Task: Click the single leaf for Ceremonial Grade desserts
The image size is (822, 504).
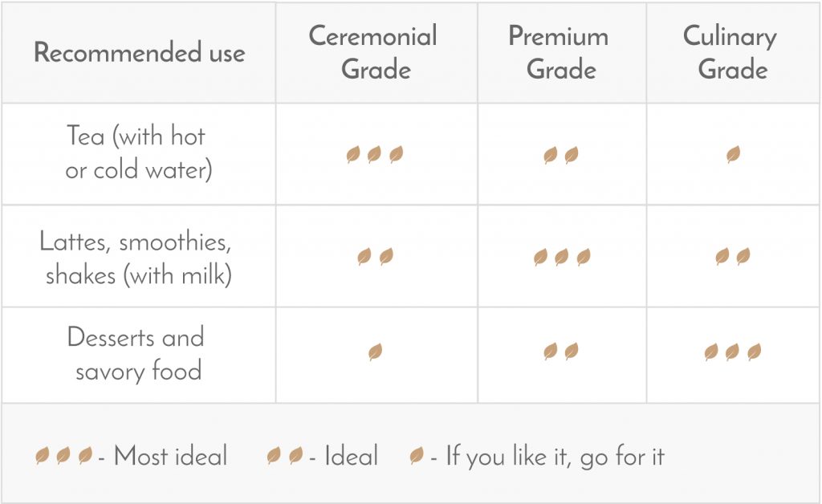Action: point(375,352)
